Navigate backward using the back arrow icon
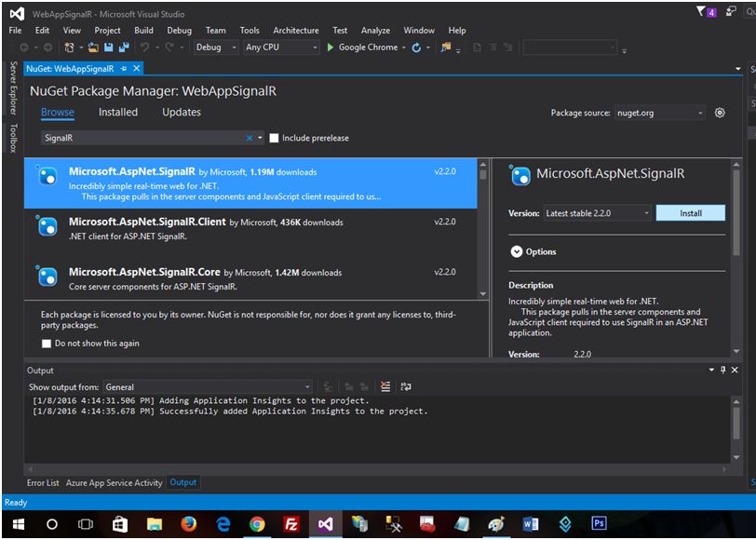The width and height of the screenshot is (756, 540). [x=25, y=47]
